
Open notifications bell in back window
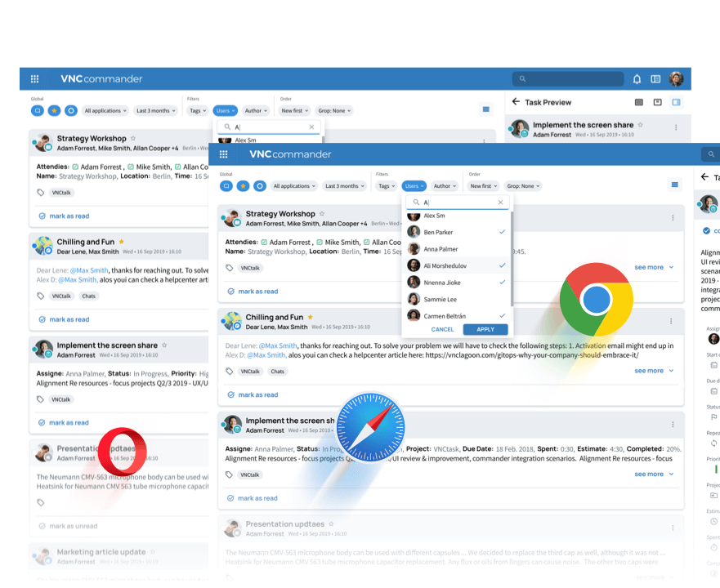click(x=637, y=79)
